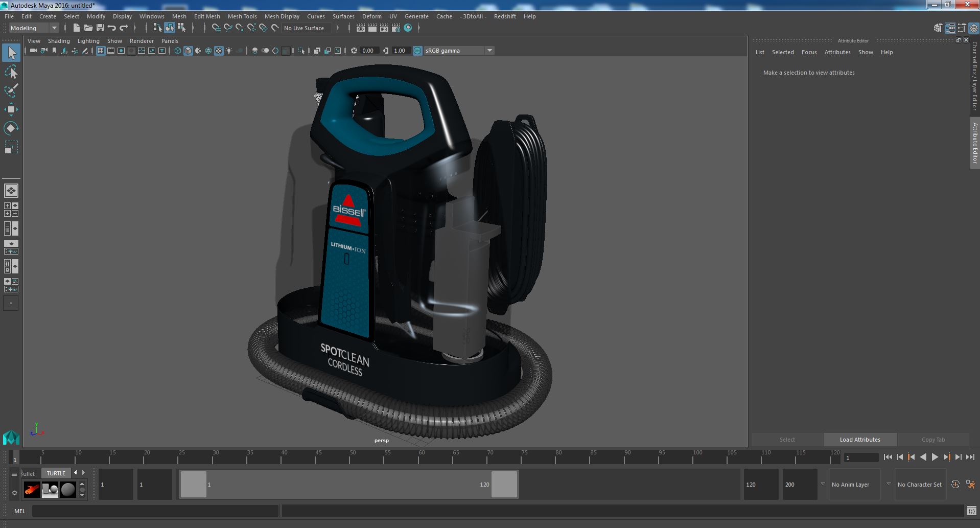Viewport: 980px width, 528px height.
Task: Render the current frame icon
Action: 372,28
